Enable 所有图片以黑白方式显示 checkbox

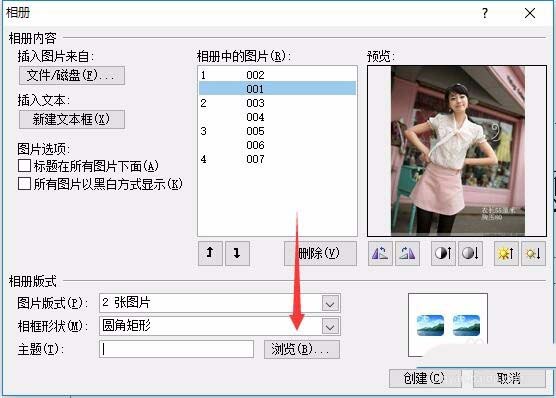point(24,184)
